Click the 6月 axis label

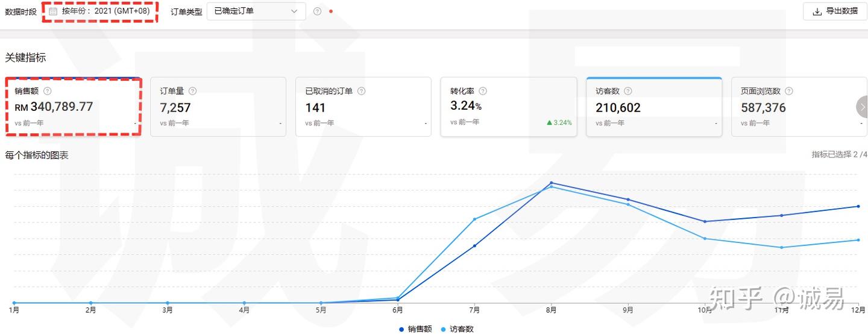[397, 310]
